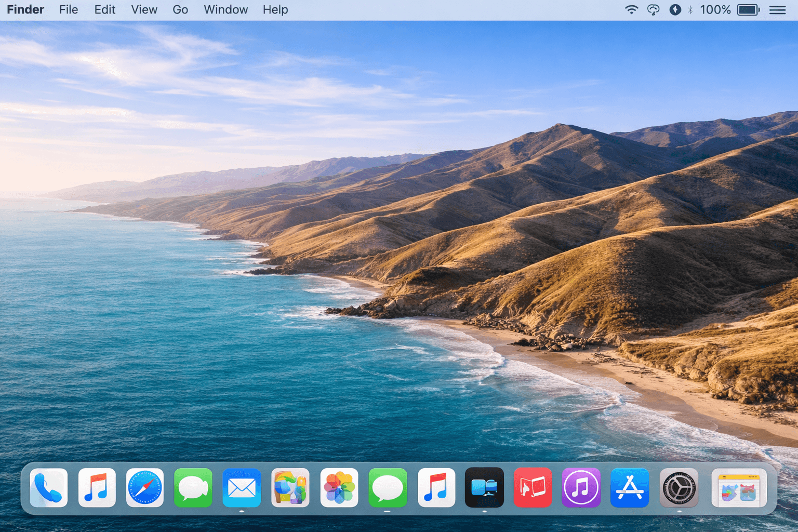Open the dark screen-sharing app in the Dock
Screen dimensions: 798x532
[x=484, y=488]
